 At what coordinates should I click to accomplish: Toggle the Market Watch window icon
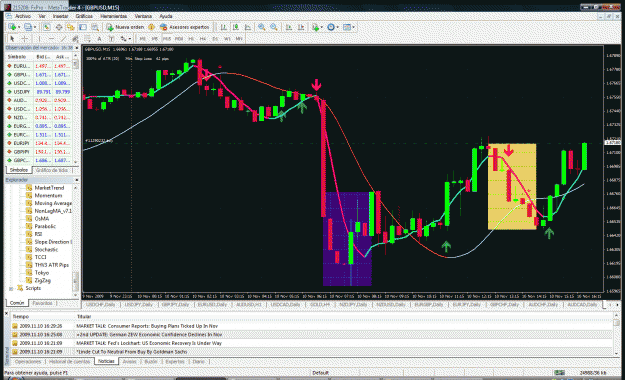47,27
